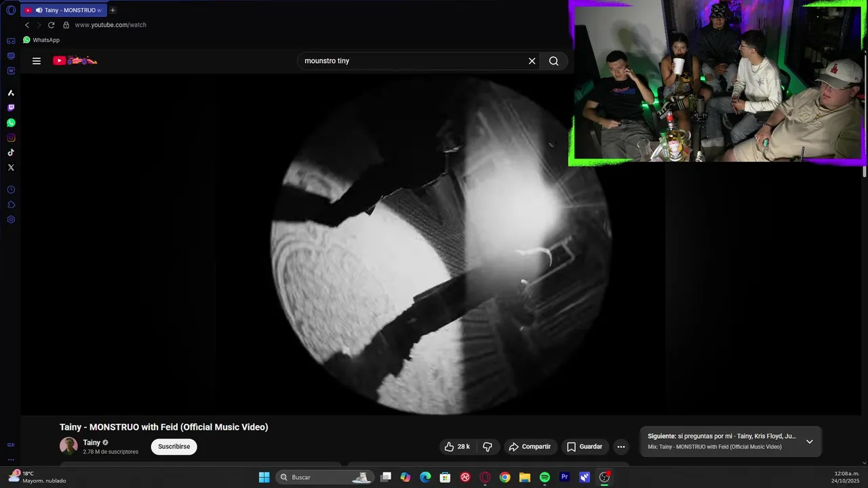This screenshot has height=488, width=868.
Task: Click the Compartir share button
Action: coord(530,447)
